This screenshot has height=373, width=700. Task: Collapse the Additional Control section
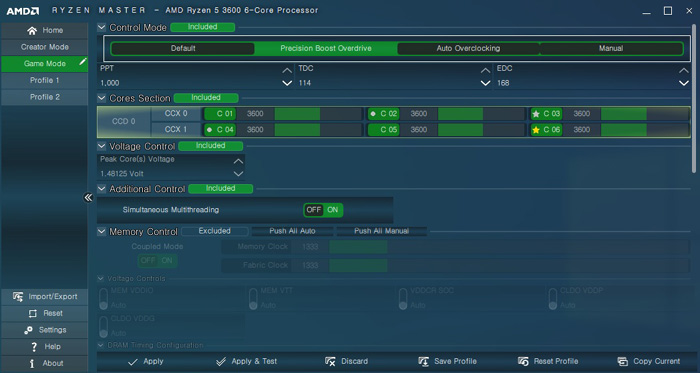coord(102,189)
